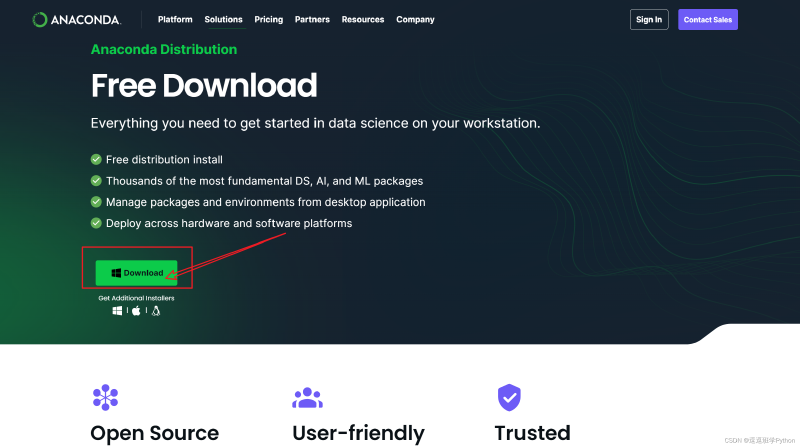The height and width of the screenshot is (447, 800).
Task: Click the Contact Sales button
Action: (x=708, y=19)
